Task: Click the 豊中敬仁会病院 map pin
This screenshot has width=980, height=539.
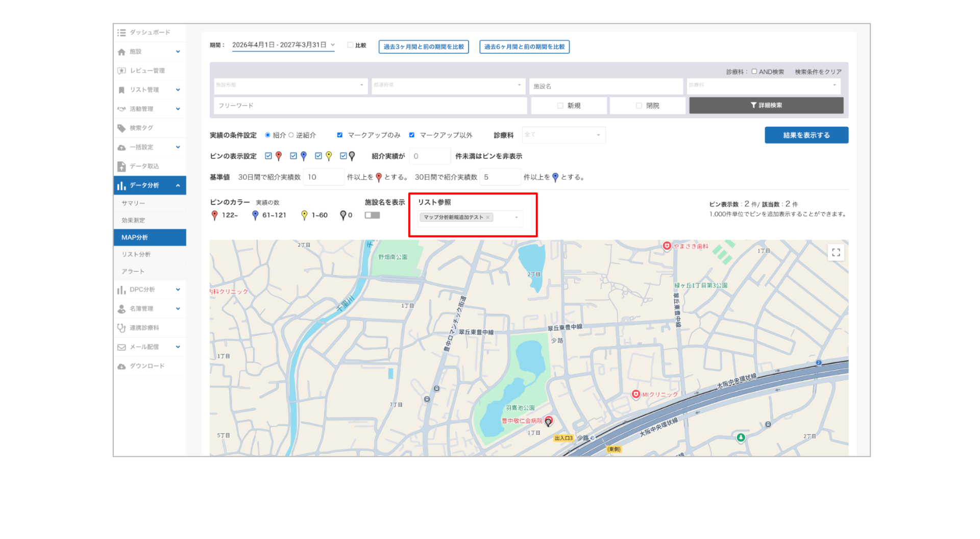Action: pyautogui.click(x=548, y=421)
